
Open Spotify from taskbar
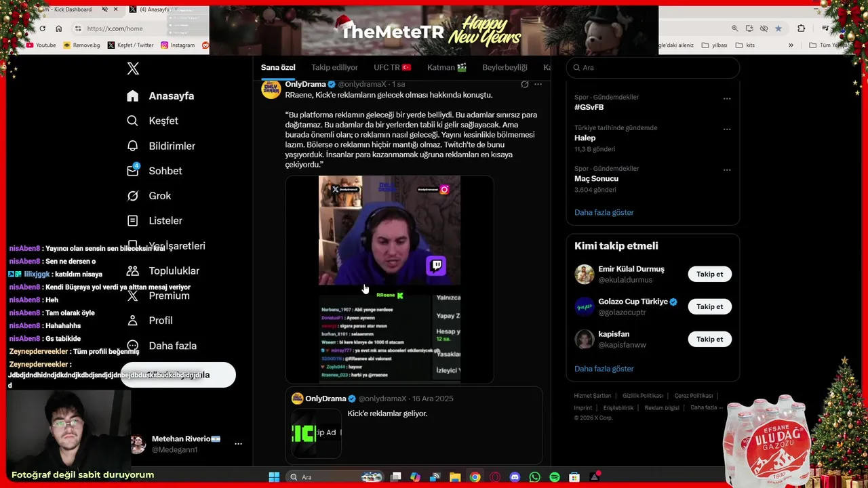click(555, 477)
